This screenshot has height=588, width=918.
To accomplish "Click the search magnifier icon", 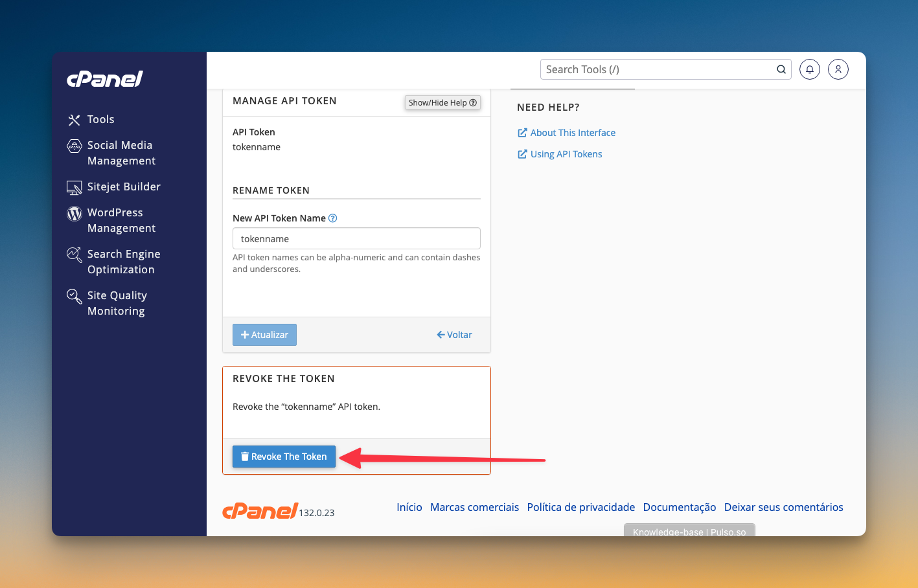I will pos(781,69).
